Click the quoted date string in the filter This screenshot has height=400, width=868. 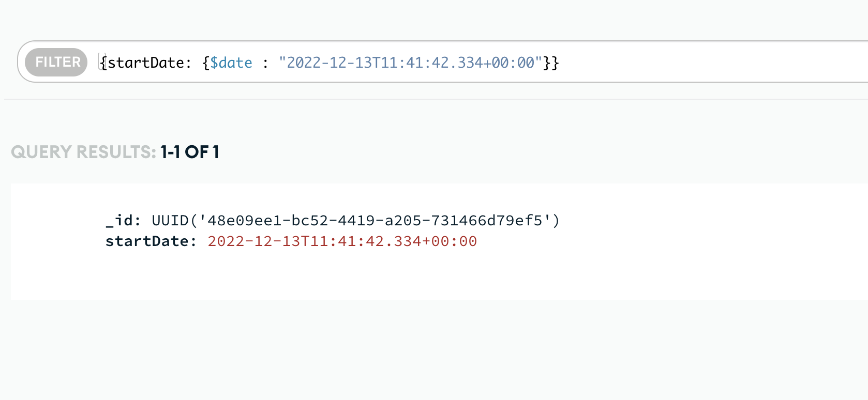(410, 63)
